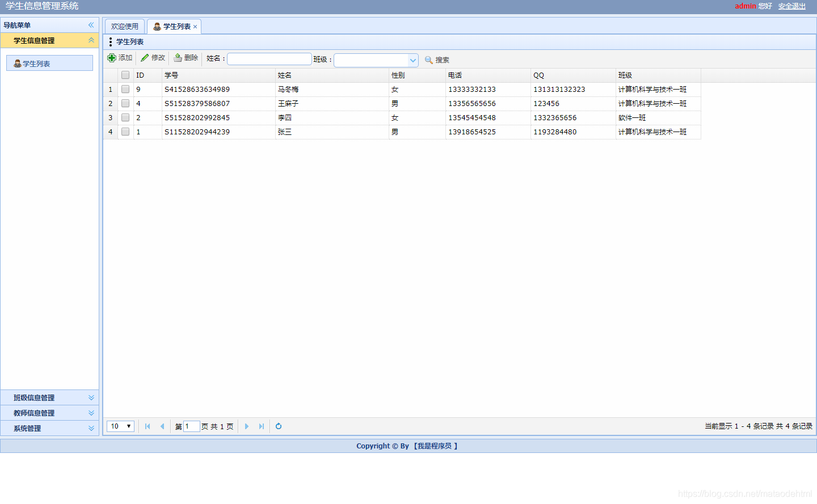Viewport: 817px width, 504px height.
Task: Click phone number 13545454548
Action: coord(472,117)
